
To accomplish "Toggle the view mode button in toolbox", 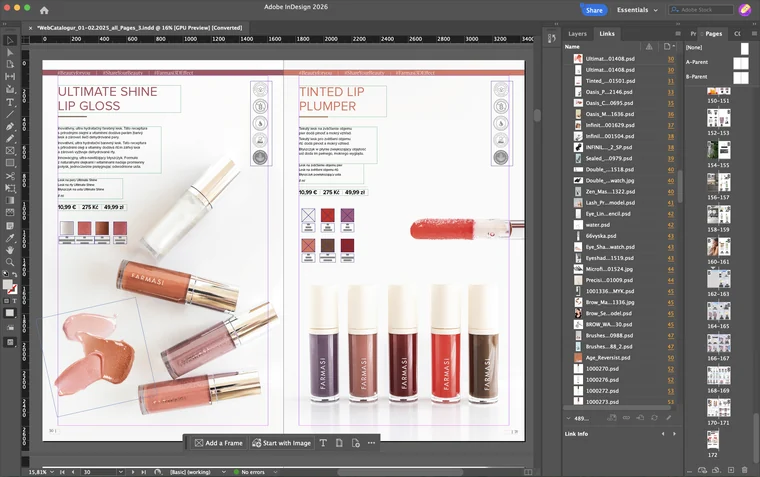I will [x=10, y=342].
